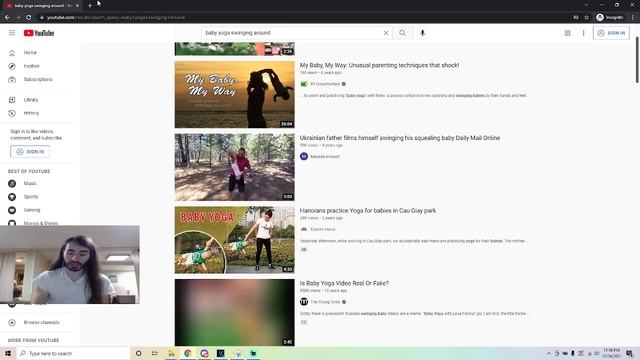Open Chrome from the taskbar

[x=188, y=353]
